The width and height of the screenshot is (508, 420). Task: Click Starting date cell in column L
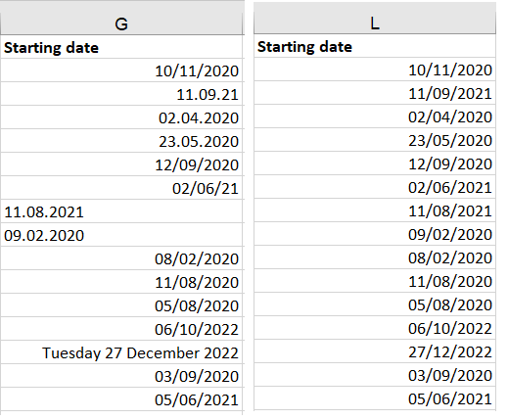(x=375, y=46)
